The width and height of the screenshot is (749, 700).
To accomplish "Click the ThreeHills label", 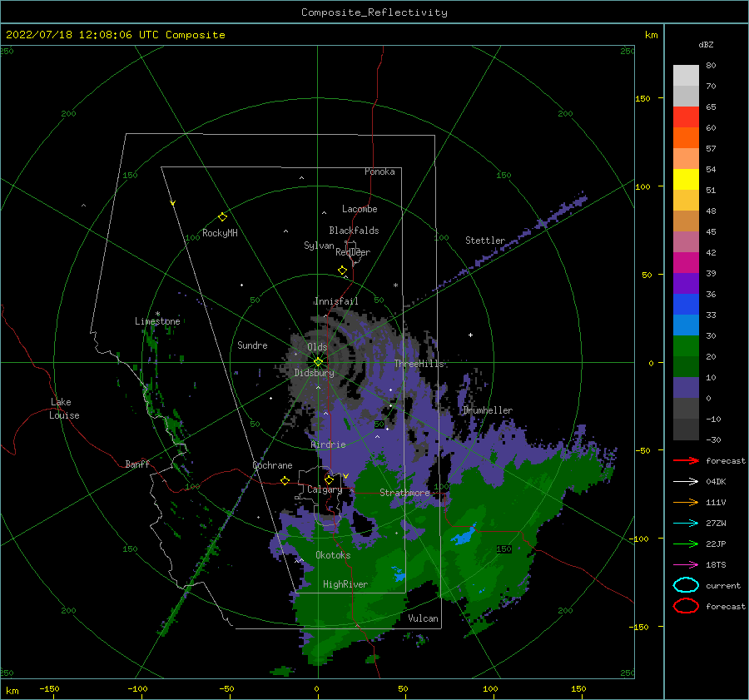I will [x=419, y=364].
